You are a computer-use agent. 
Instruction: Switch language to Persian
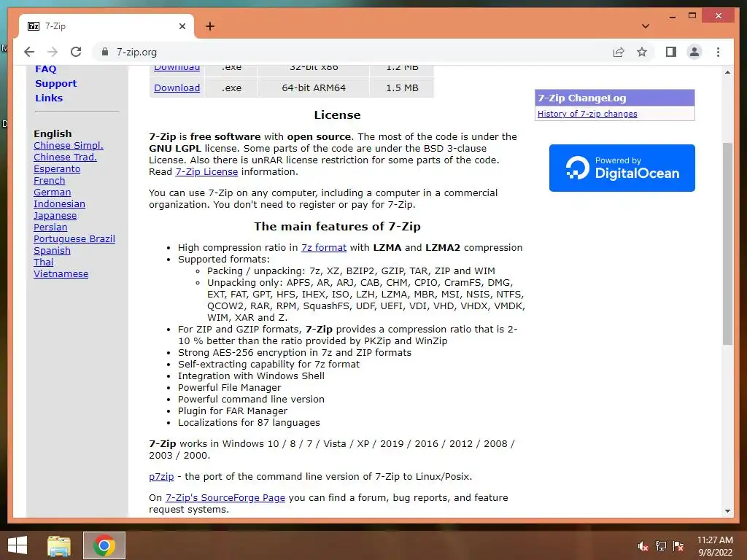pos(50,227)
